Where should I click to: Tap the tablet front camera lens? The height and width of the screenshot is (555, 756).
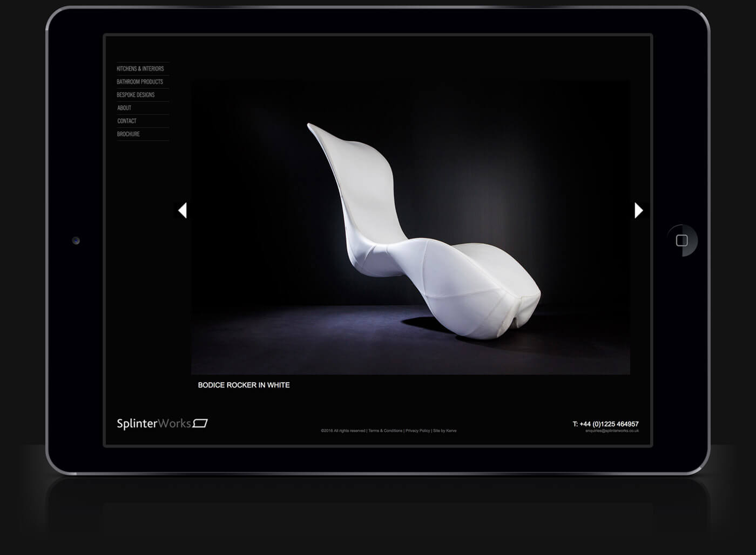click(x=76, y=240)
